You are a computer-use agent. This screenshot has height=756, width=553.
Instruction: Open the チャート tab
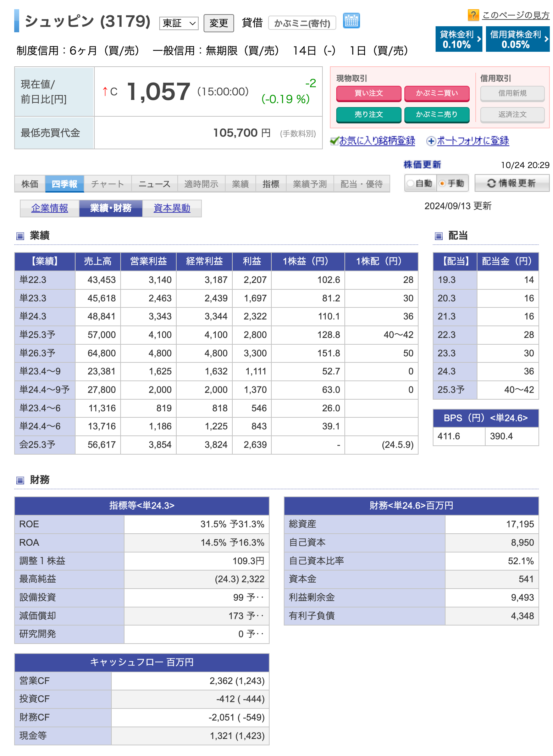click(x=108, y=184)
